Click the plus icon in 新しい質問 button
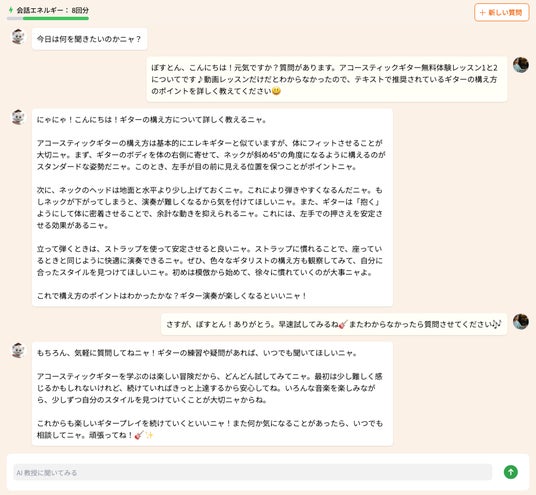 point(483,13)
